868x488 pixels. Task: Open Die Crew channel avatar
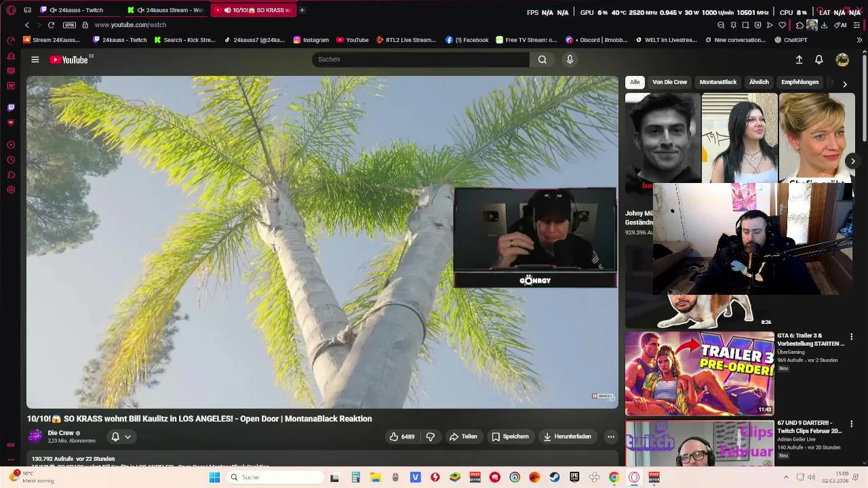(x=35, y=436)
